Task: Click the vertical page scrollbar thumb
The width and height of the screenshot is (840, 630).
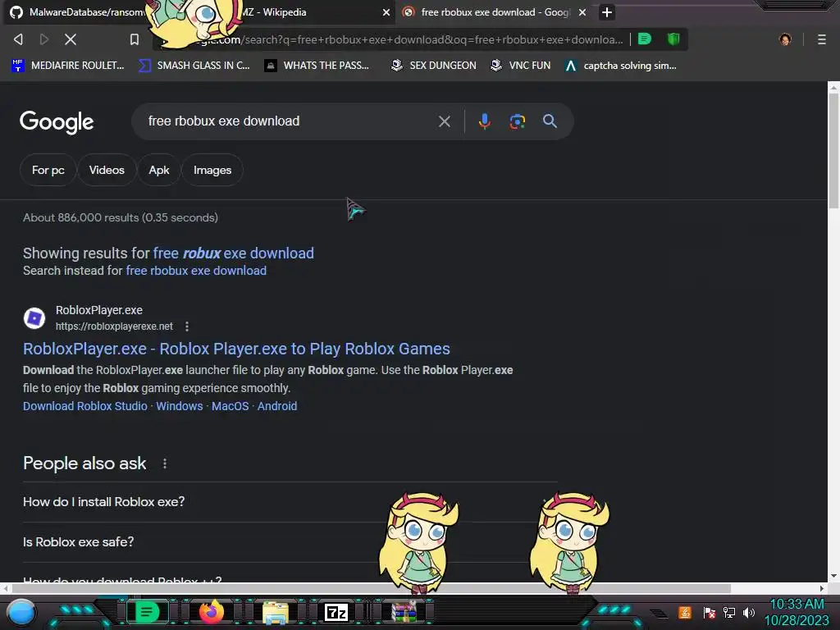Action: [833, 151]
